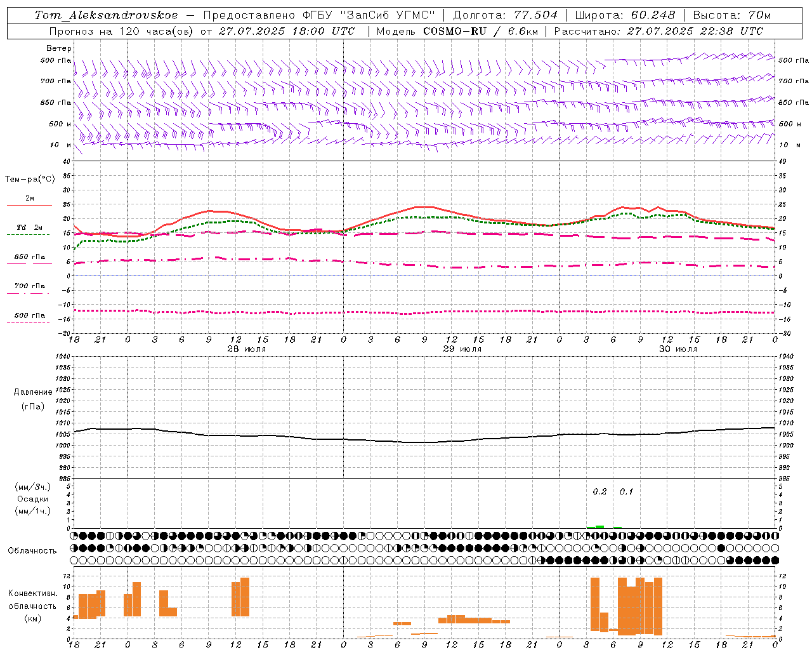Click the Давление pressure panel label
Image resolution: width=812 pixels, height=650 pixels.
(x=33, y=392)
